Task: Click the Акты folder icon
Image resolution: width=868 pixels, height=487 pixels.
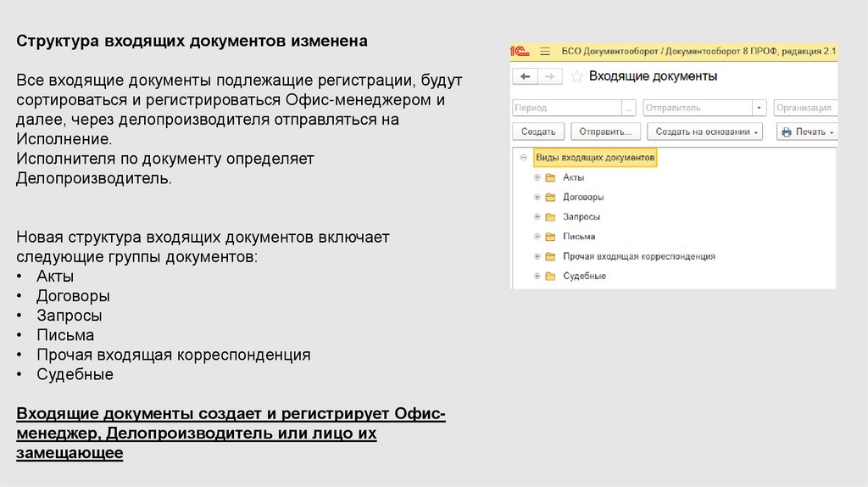Action: [x=550, y=177]
